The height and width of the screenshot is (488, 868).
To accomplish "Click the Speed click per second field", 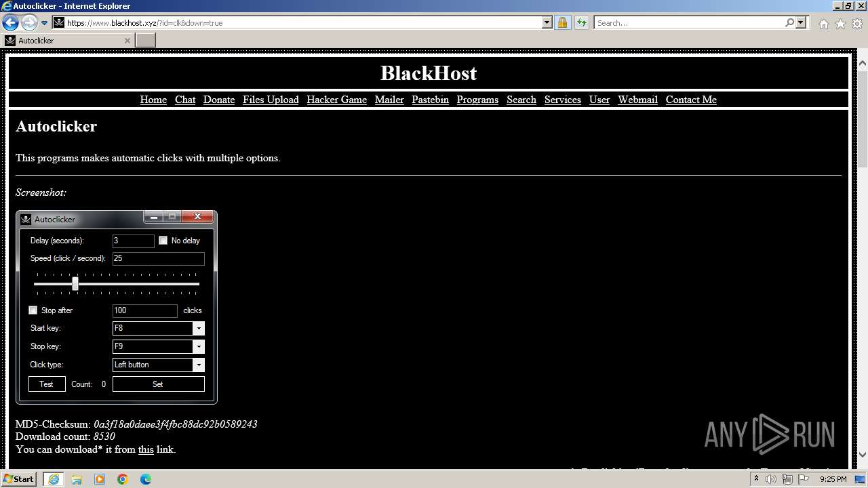I will click(x=158, y=258).
